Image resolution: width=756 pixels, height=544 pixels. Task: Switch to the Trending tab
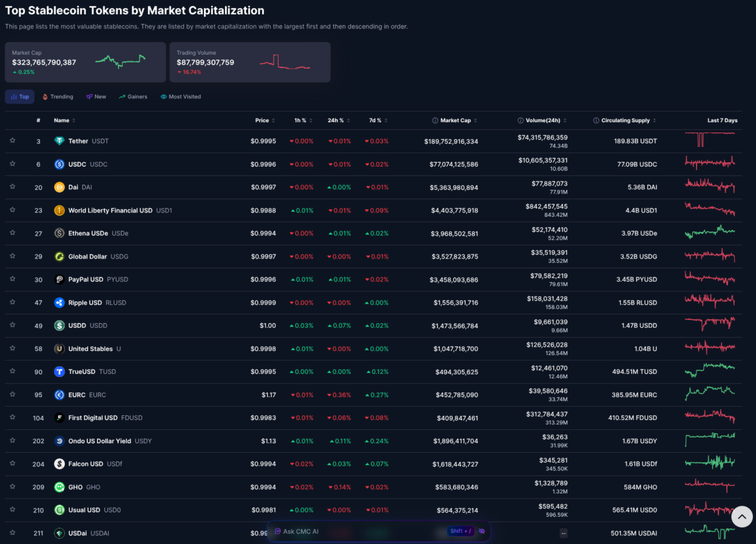(58, 96)
